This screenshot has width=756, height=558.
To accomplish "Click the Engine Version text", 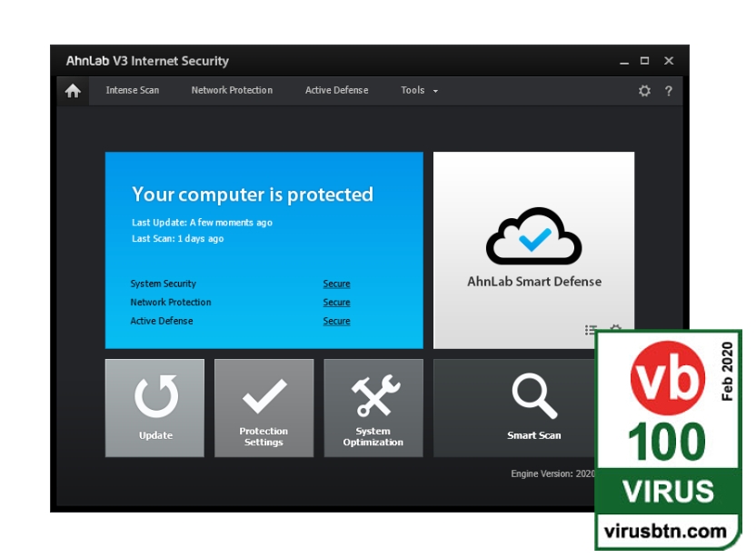I will coord(553,473).
